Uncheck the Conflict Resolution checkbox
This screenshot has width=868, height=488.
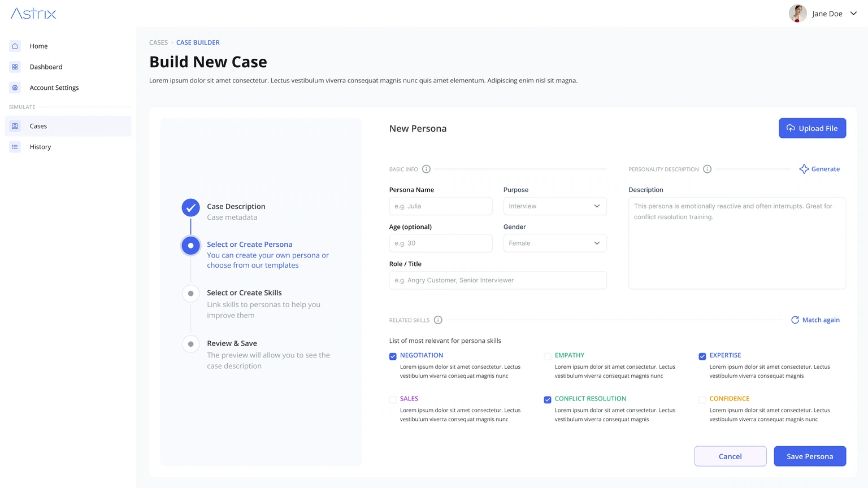tap(548, 400)
